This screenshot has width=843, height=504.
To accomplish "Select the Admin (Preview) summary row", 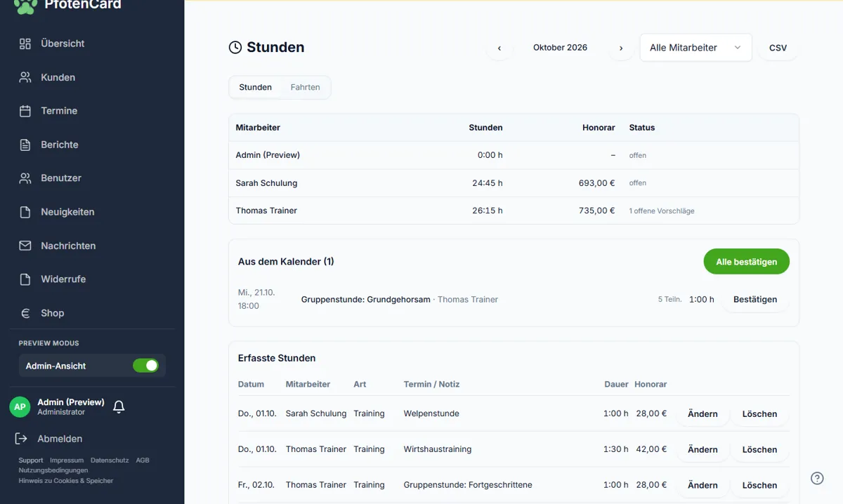I will click(x=514, y=155).
